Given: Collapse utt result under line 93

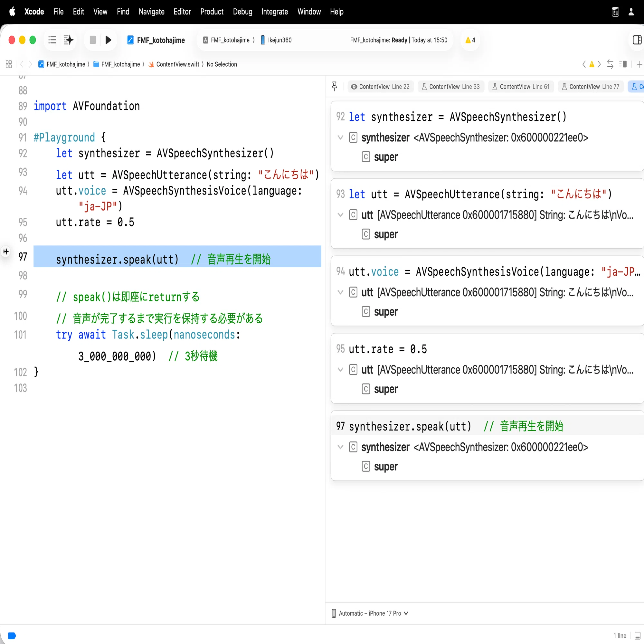Looking at the screenshot, I should 340,215.
